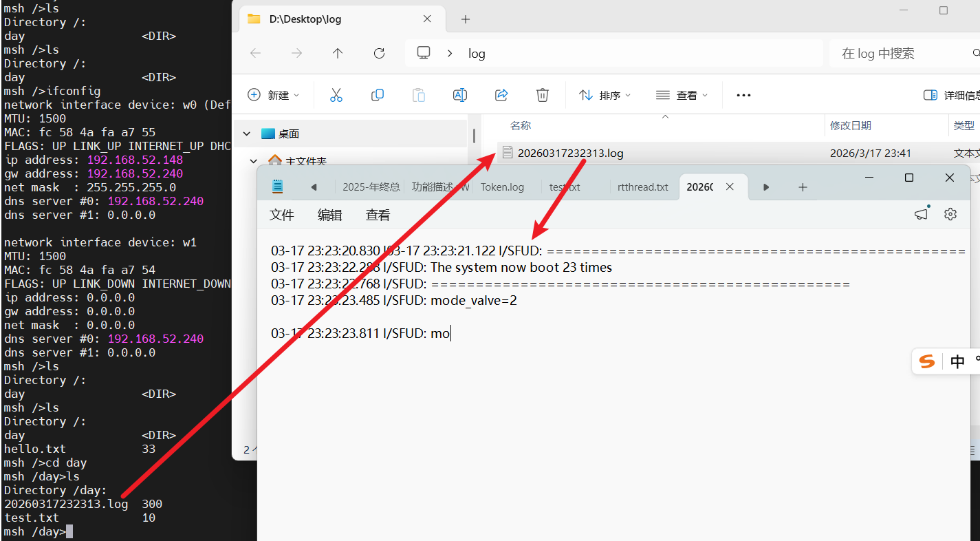
Task: Sort files by 修改日期 column header
Action: (850, 125)
